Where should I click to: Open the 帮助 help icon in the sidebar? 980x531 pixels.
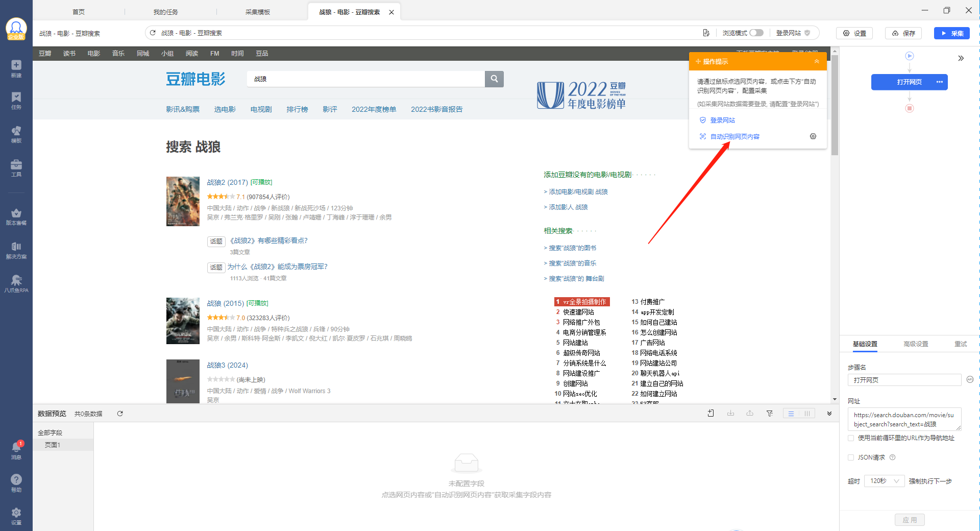pos(16,483)
